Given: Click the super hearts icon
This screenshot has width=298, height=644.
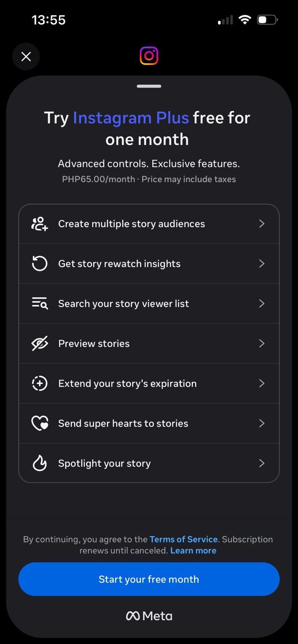Looking at the screenshot, I should coord(40,423).
